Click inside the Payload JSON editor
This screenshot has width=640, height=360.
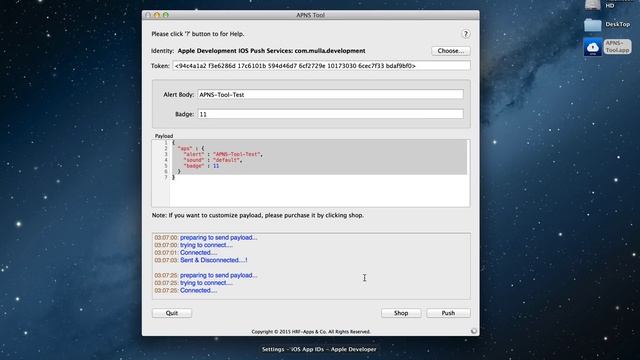pos(311,173)
